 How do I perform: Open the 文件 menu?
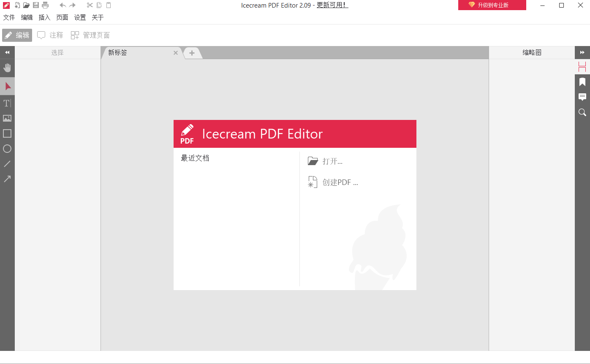(9, 17)
